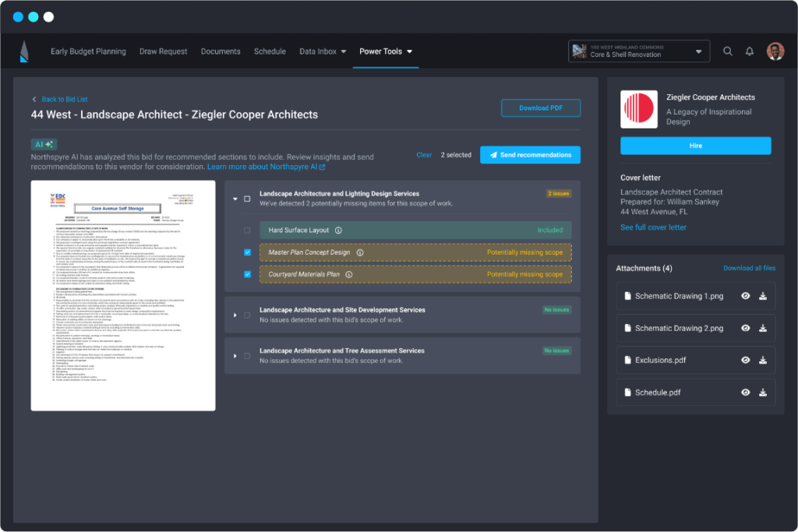This screenshot has height=532, width=798.
Task: Check the Site Development Services checkbox
Action: point(247,315)
